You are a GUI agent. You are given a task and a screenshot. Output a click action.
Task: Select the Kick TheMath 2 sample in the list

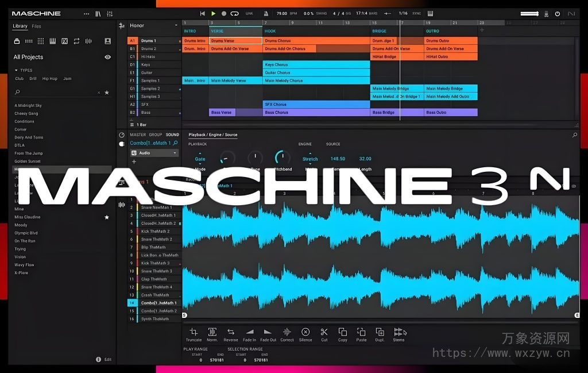pos(156,231)
